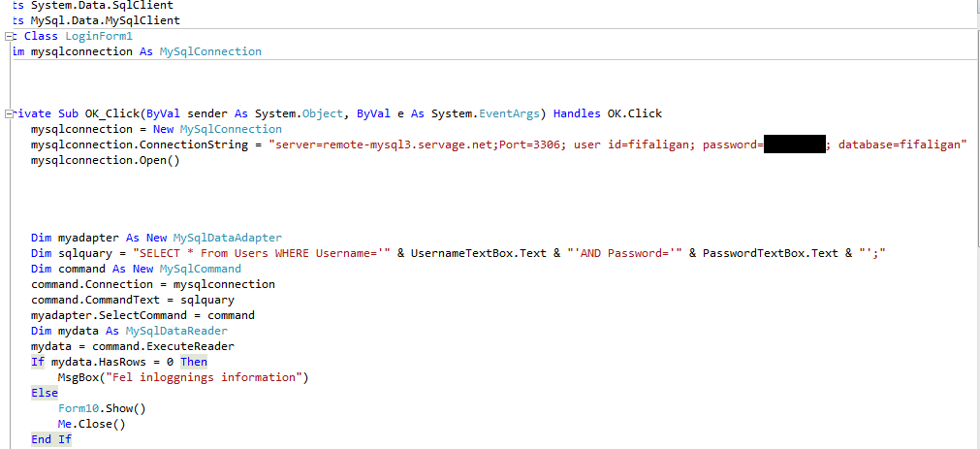Click the 'mysqlconnection.Open()' line
The width and height of the screenshot is (980, 449).
point(105,161)
